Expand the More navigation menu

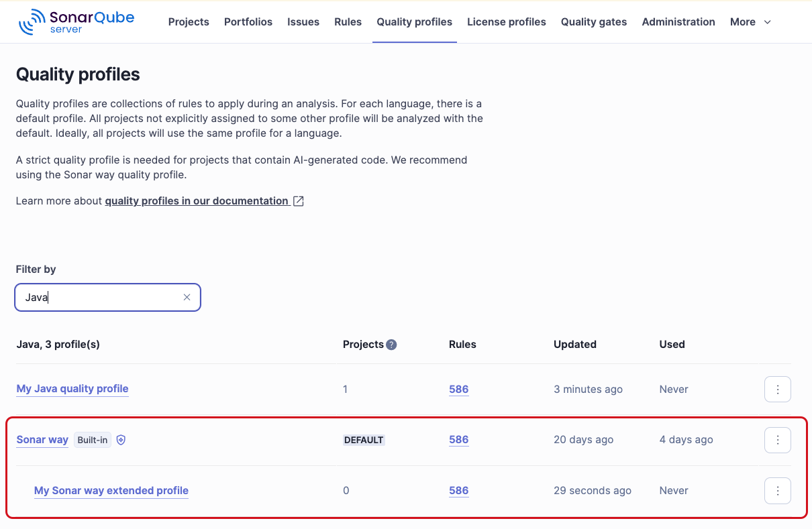tap(750, 21)
